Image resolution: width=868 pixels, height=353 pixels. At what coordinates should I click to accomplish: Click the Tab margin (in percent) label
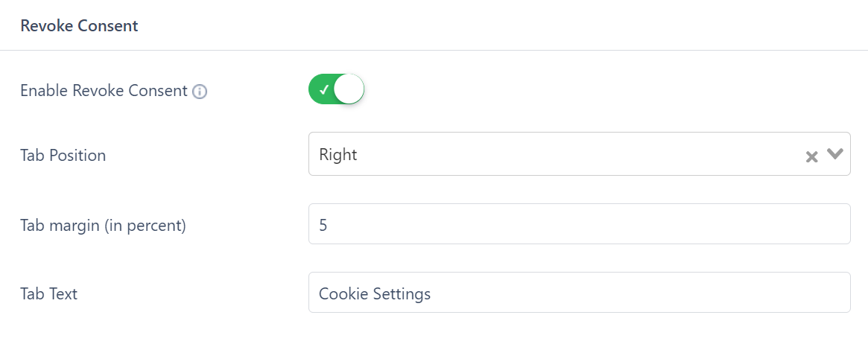pos(103,225)
